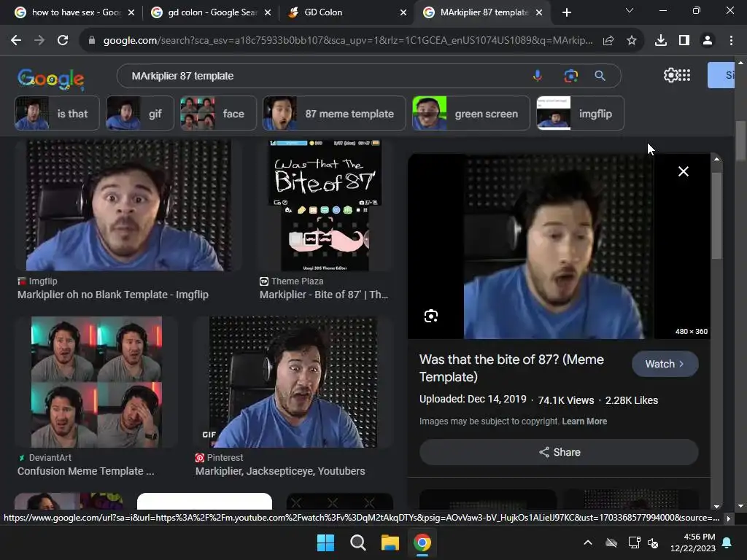Close the 'MArkiplier 87 template' tab
This screenshot has width=747, height=560.
pos(539,12)
